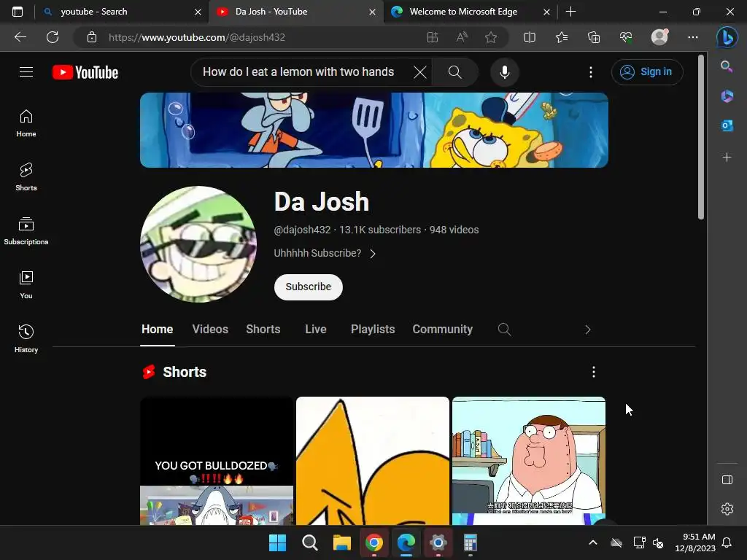This screenshot has width=747, height=560.
Task: Select the channel Home tab
Action: point(158,330)
